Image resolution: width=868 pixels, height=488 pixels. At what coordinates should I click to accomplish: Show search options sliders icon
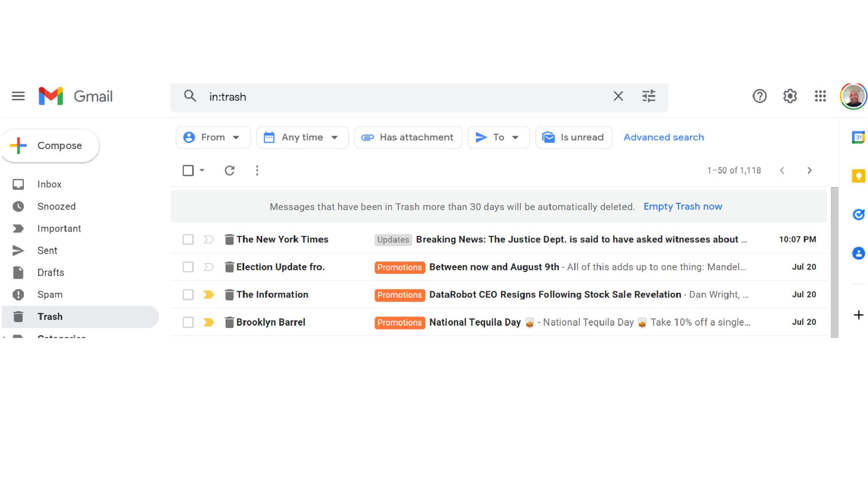tap(649, 97)
